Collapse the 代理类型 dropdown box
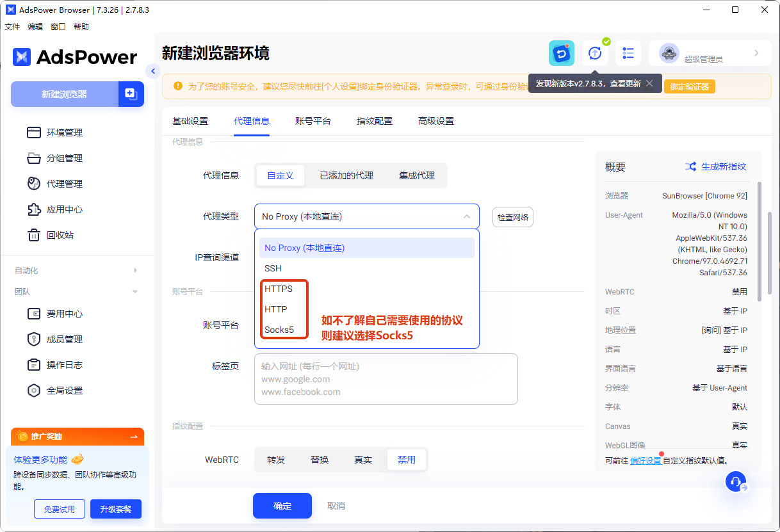Screen dimensions: 780x532 [x=466, y=217]
